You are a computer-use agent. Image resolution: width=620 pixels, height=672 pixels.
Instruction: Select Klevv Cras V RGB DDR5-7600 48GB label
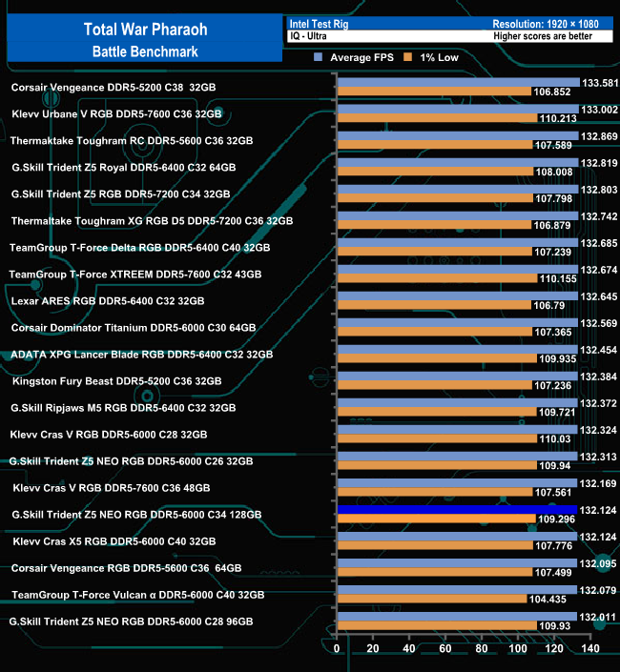pyautogui.click(x=112, y=488)
